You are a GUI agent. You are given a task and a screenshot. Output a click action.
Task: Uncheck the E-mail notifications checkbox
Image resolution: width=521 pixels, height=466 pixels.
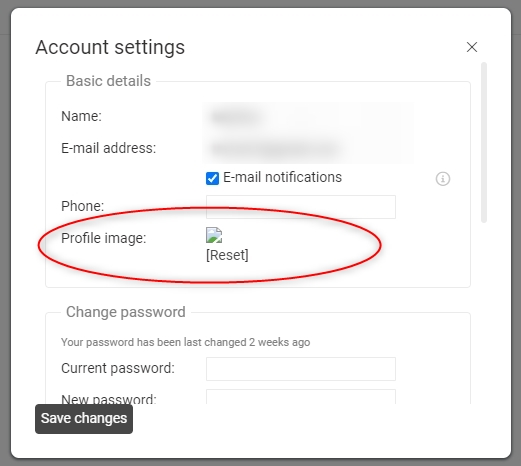pos(212,178)
